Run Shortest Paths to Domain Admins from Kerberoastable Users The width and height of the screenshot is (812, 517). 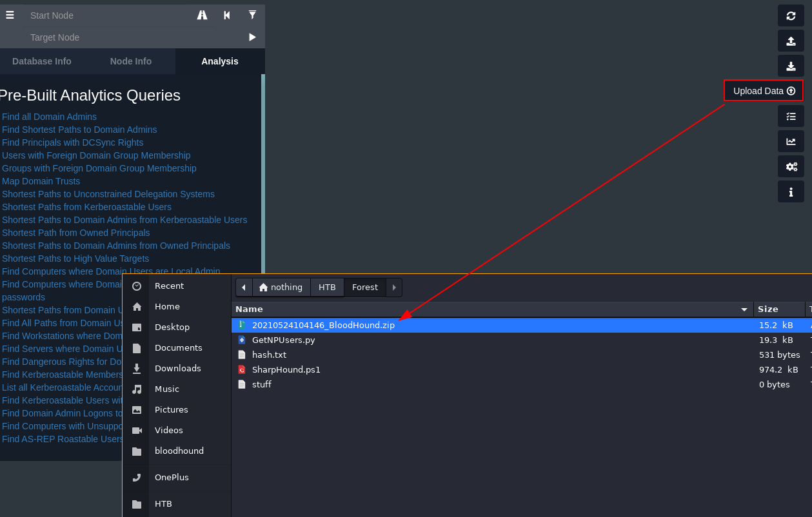click(x=124, y=220)
